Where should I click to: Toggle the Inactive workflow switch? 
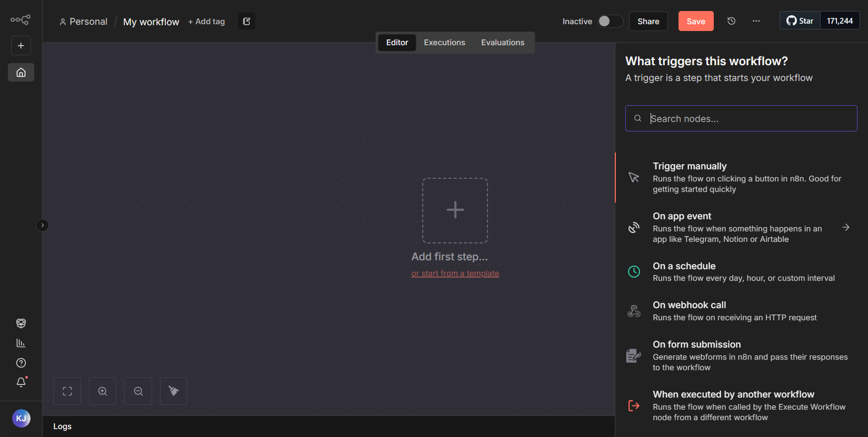[x=610, y=21]
